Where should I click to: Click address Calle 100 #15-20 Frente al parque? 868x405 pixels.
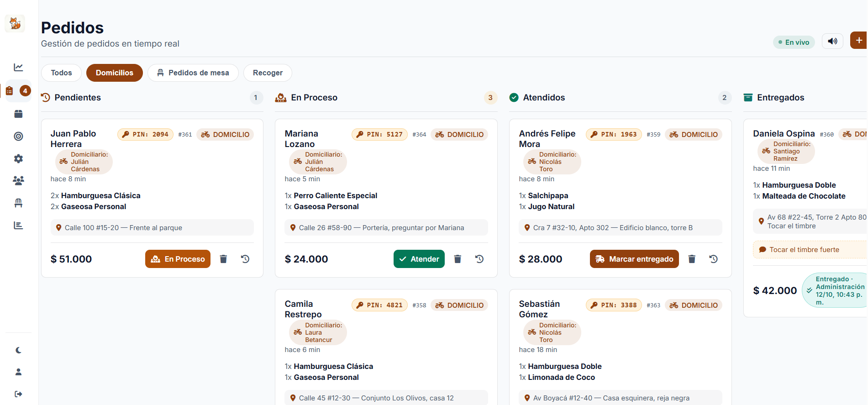[x=152, y=227]
